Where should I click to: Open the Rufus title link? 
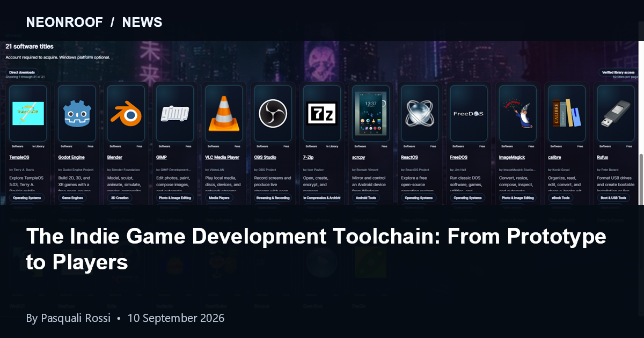(603, 157)
